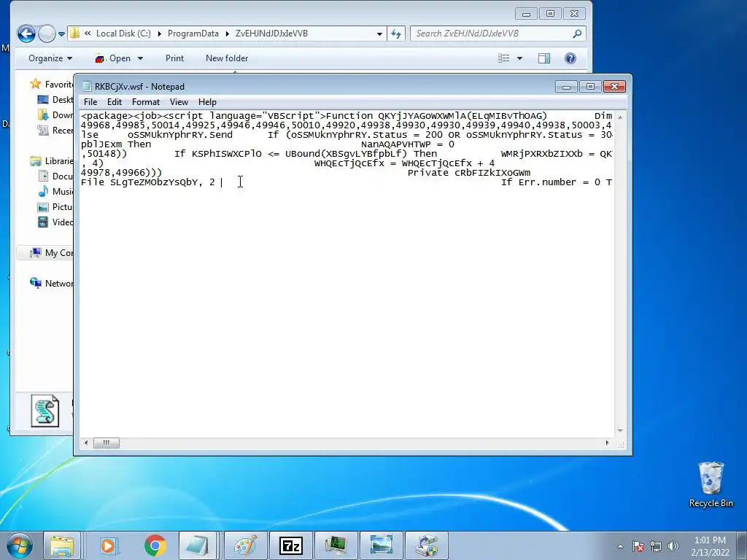This screenshot has width=747, height=560.
Task: Open the Recycle Bin on desktop
Action: [711, 484]
